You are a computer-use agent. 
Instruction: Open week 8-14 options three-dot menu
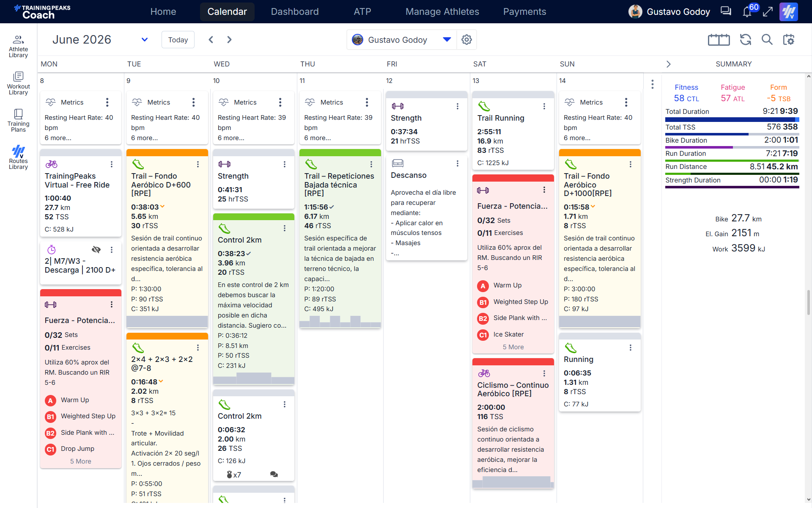[x=653, y=84]
